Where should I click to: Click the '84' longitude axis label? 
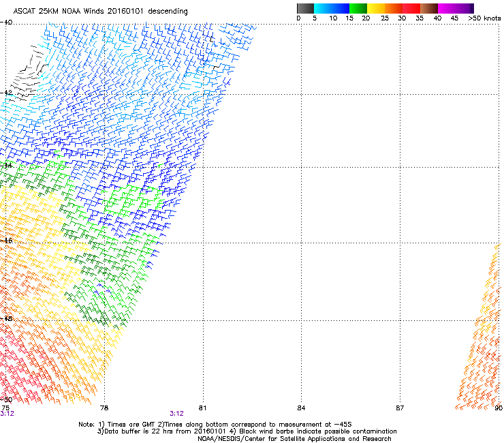301,408
